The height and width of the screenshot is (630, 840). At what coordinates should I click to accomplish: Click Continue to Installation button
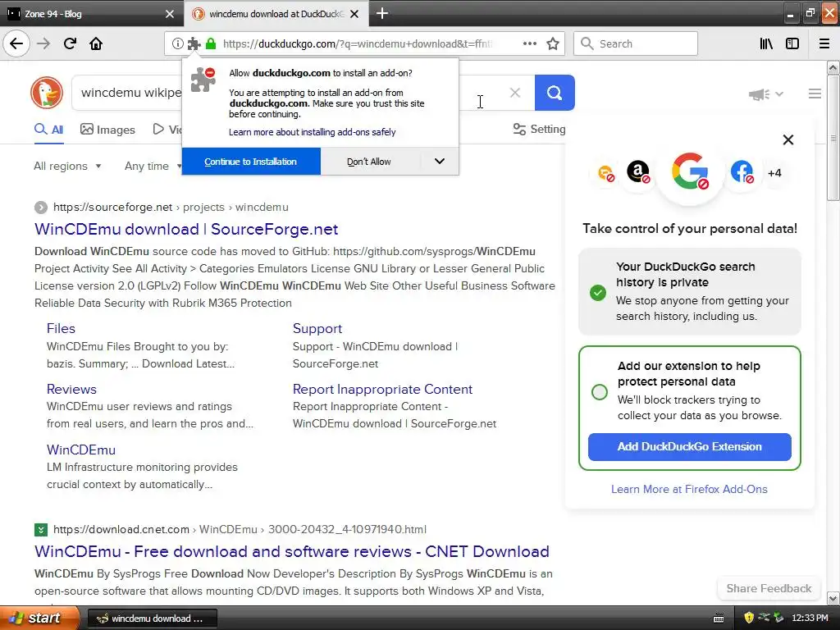(251, 162)
